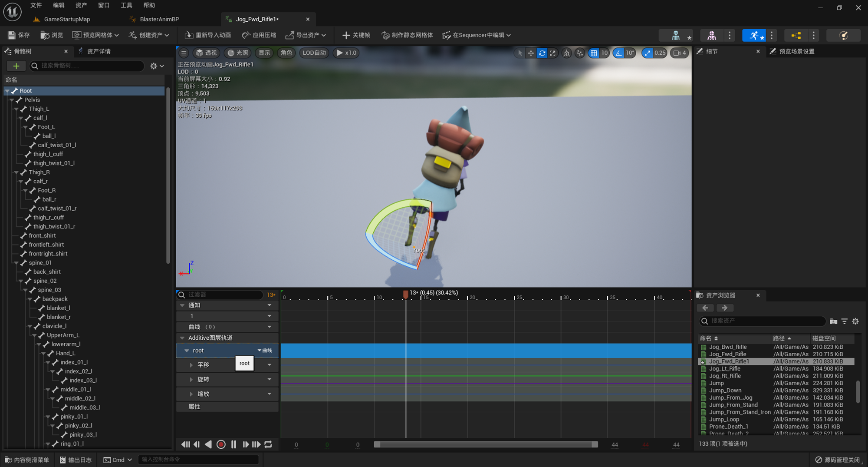Collapse the spine_01 bone node
Screen dimensions: 868x467
click(x=16, y=263)
